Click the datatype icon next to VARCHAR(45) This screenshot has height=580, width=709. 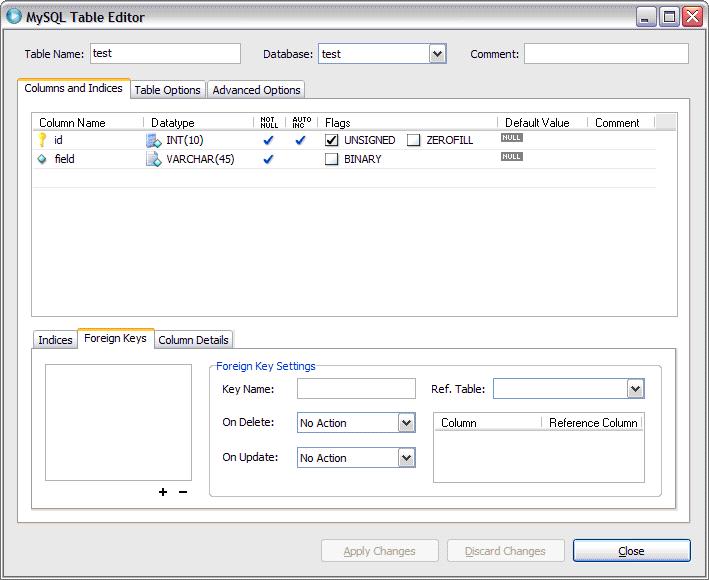pyautogui.click(x=153, y=159)
